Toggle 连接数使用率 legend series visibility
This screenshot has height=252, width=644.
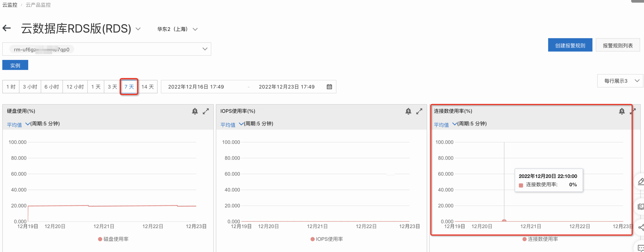click(x=540, y=239)
